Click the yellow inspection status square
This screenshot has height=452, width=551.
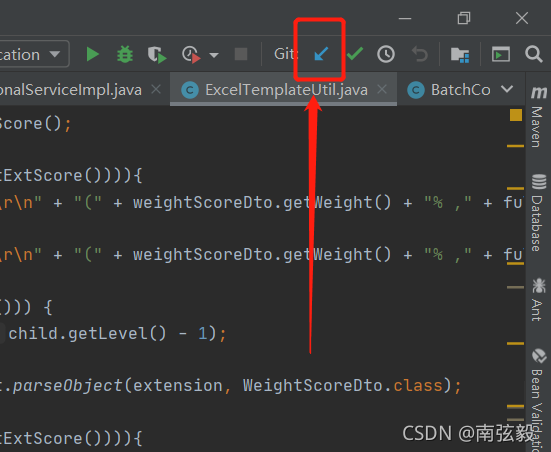(x=516, y=115)
